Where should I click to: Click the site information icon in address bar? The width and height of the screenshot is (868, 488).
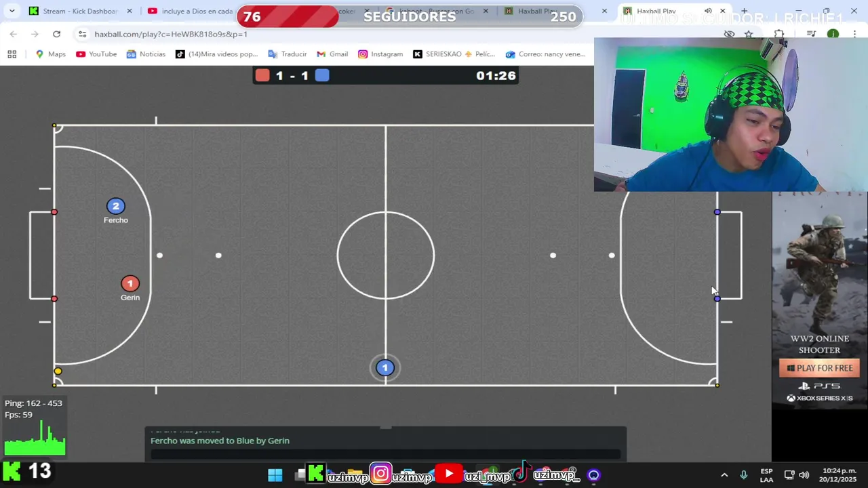pos(82,34)
